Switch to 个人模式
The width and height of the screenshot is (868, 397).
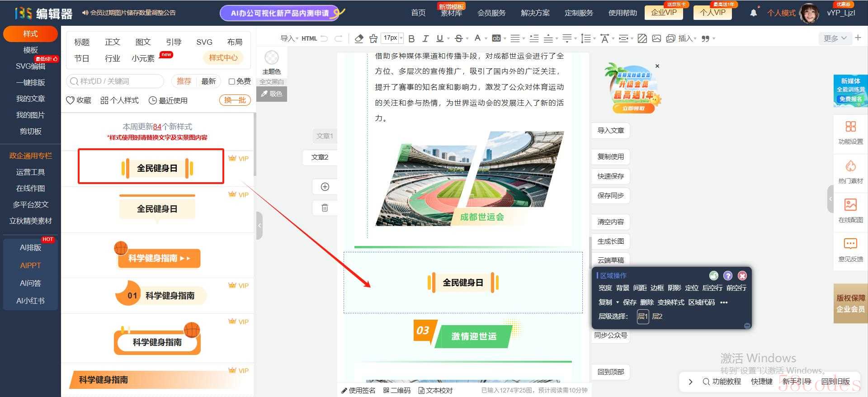[781, 13]
